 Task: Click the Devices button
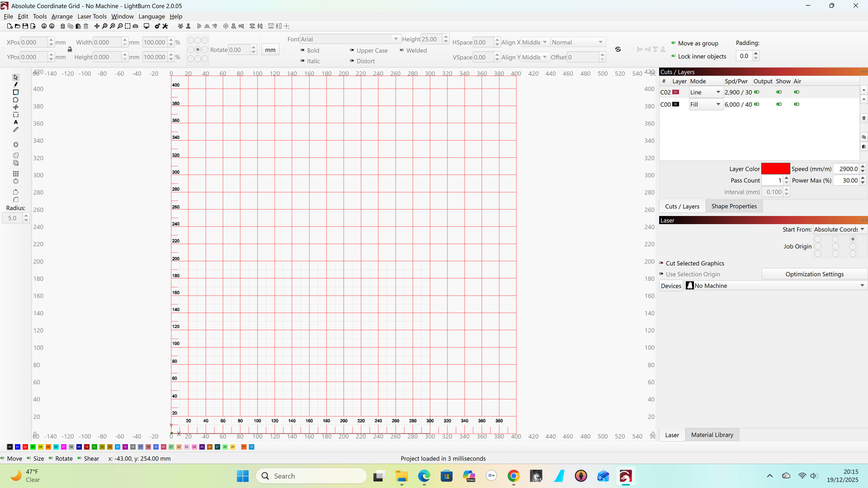pos(671,286)
